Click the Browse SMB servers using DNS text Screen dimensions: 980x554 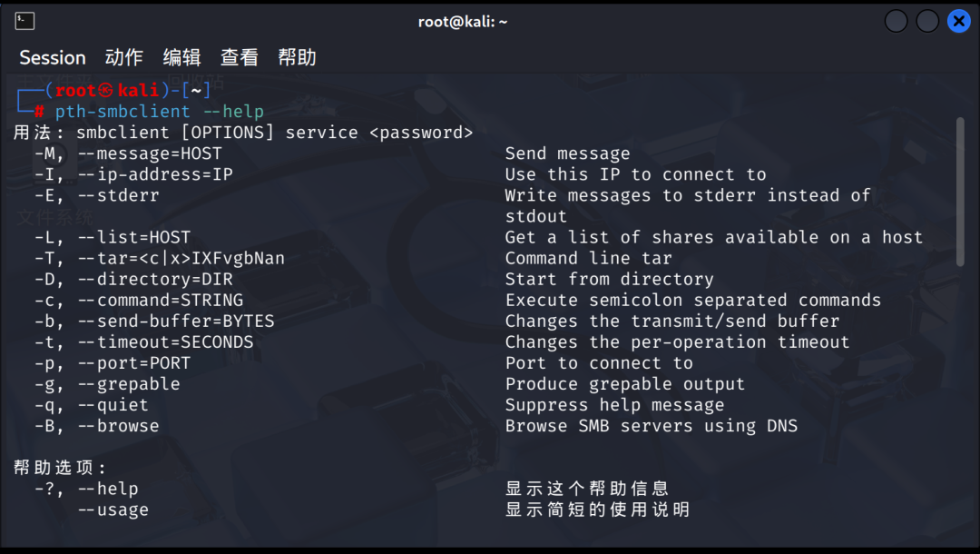point(652,426)
